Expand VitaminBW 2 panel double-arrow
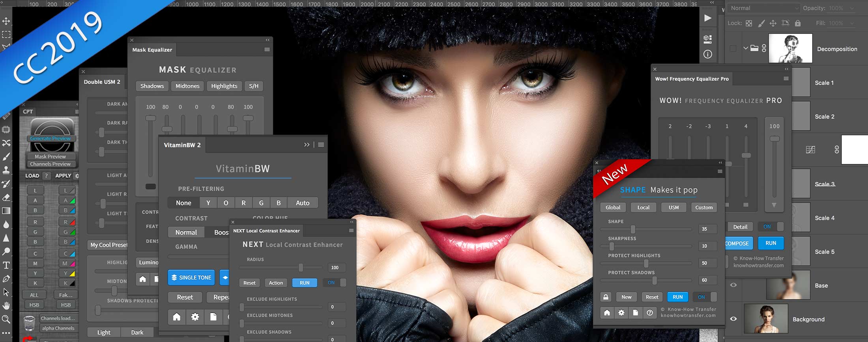The image size is (868, 342). click(307, 145)
